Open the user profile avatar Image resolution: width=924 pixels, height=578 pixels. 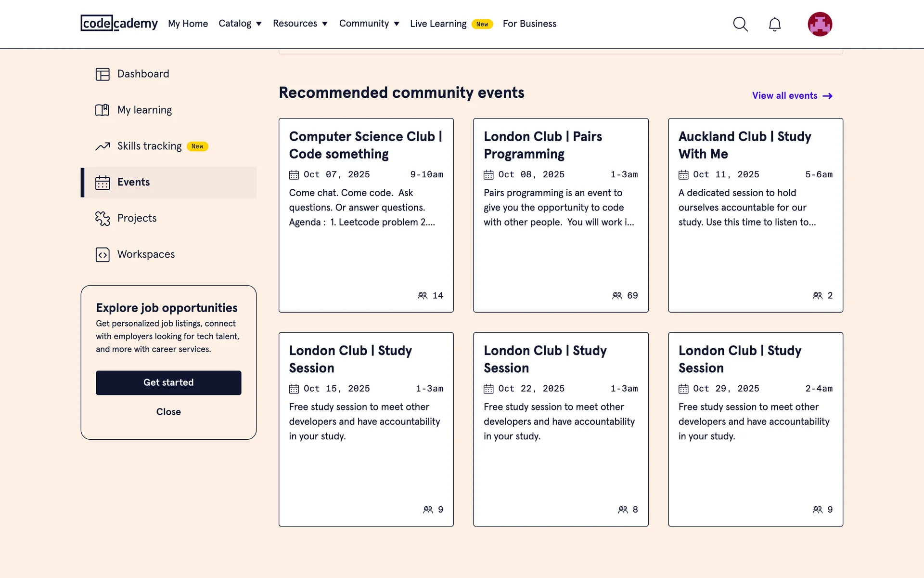pyautogui.click(x=820, y=24)
